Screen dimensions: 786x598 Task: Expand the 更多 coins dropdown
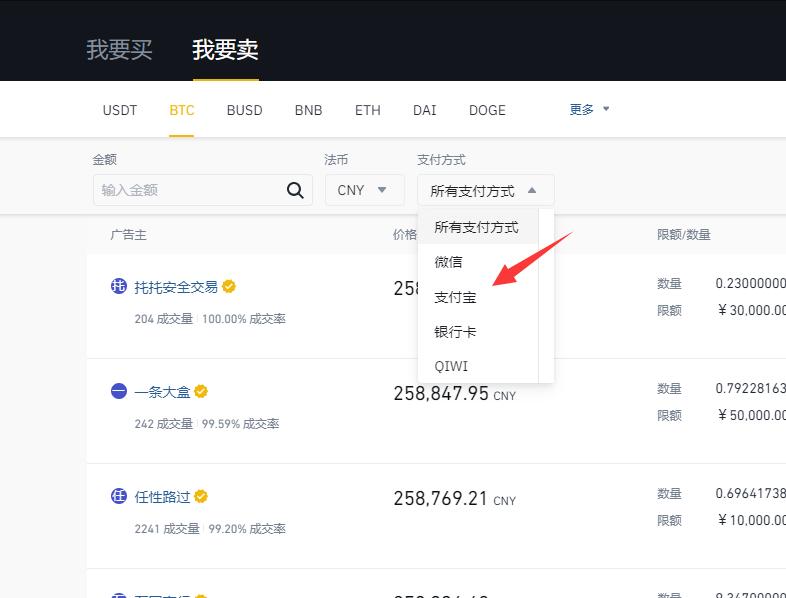coord(589,109)
